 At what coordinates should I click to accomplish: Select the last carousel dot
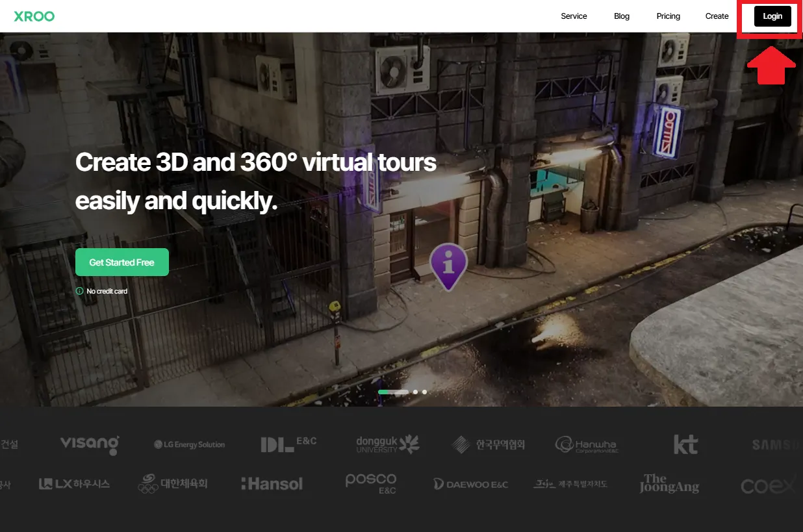tap(424, 392)
